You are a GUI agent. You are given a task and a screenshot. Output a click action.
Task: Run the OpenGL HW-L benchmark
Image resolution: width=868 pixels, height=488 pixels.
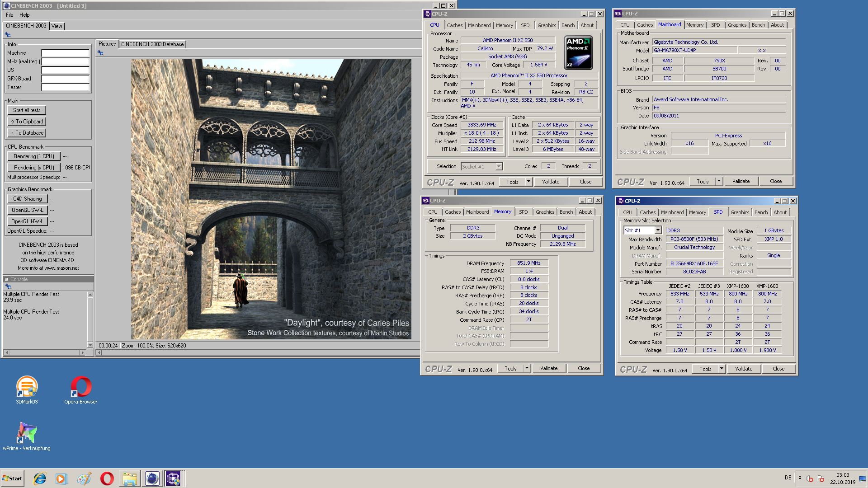pos(28,221)
